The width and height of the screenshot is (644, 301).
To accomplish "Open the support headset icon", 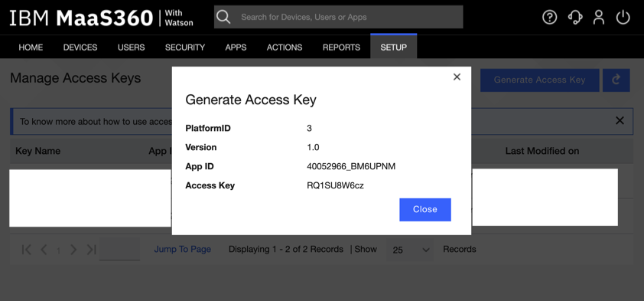I will 574,18.
